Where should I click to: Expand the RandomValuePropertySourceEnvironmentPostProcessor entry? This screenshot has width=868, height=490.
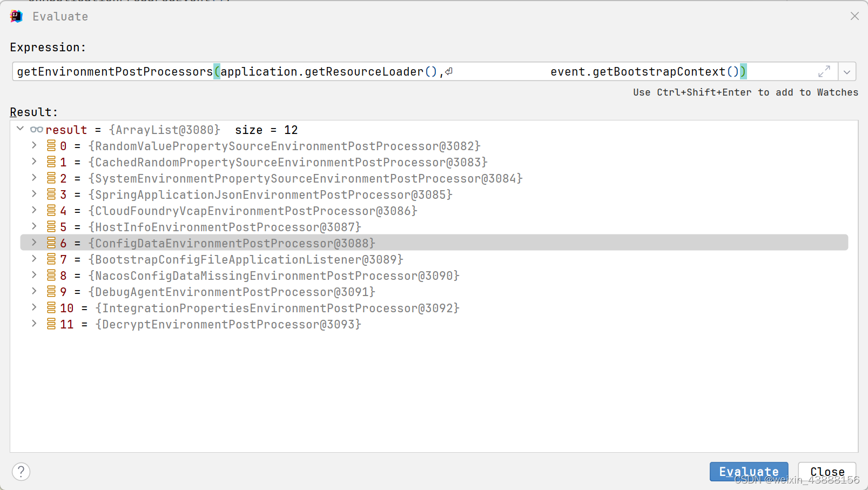tap(33, 145)
